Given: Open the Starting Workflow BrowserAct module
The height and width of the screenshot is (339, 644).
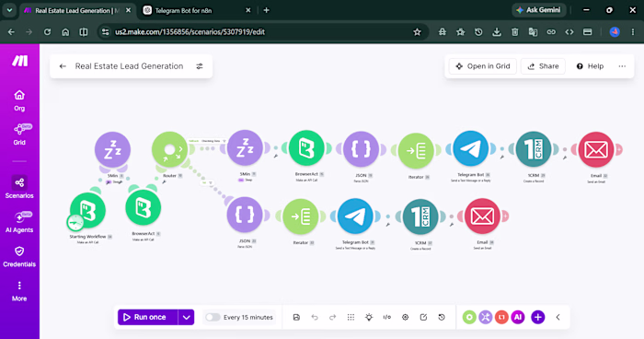Looking at the screenshot, I should [88, 210].
